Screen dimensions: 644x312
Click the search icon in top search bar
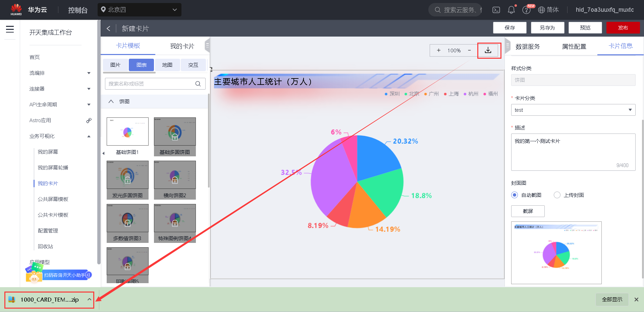click(437, 10)
